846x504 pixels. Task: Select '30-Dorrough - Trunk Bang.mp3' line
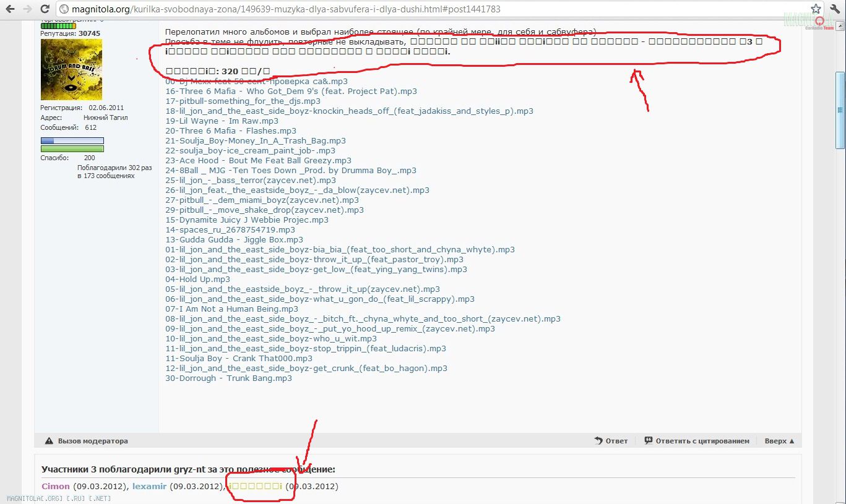[x=228, y=378]
